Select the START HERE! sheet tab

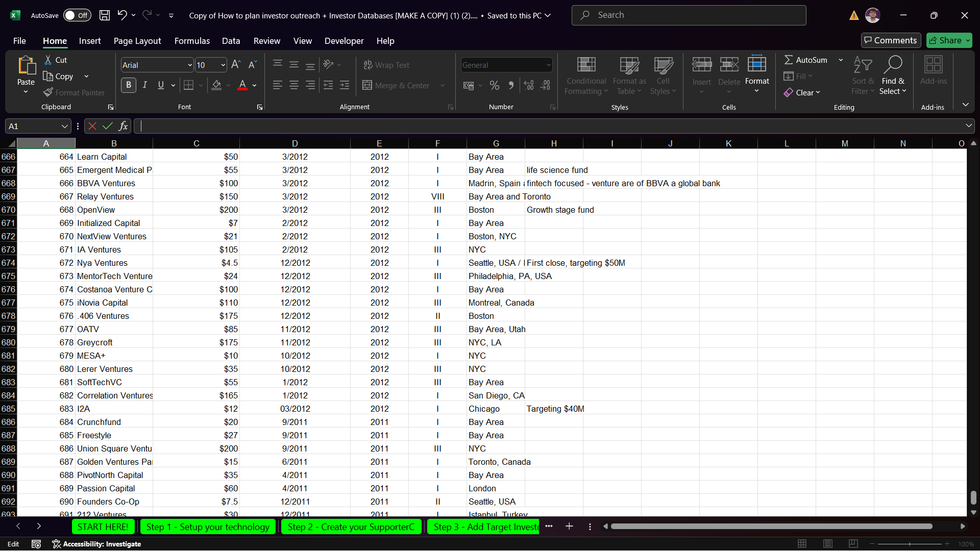pyautogui.click(x=103, y=527)
